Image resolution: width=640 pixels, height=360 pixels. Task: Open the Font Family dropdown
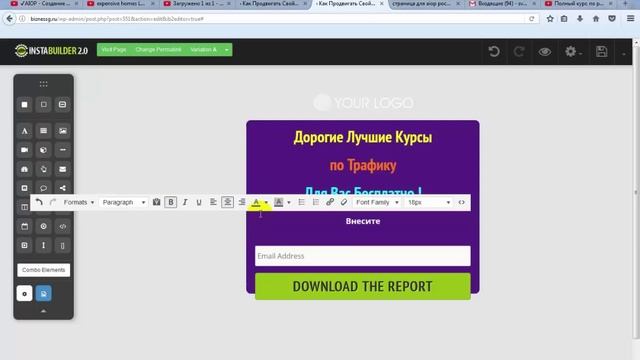point(377,202)
